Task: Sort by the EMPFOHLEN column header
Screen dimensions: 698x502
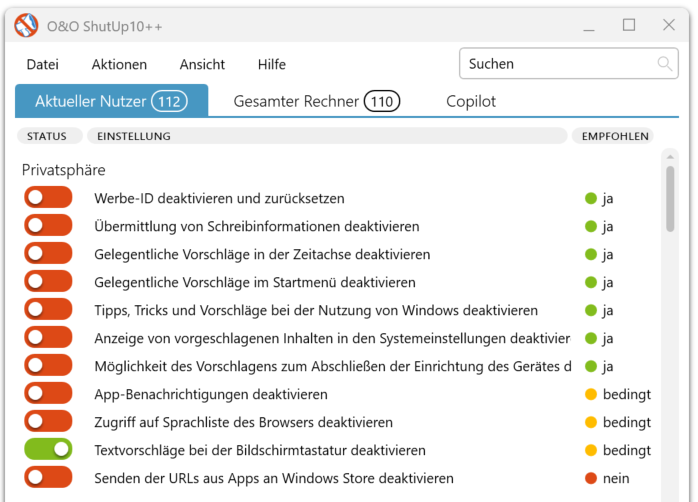Action: [x=615, y=136]
